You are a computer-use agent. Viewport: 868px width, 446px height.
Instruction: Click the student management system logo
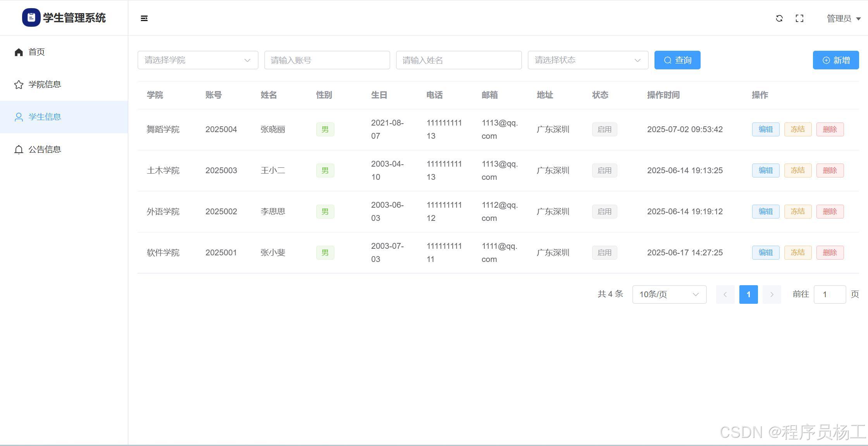tap(31, 17)
